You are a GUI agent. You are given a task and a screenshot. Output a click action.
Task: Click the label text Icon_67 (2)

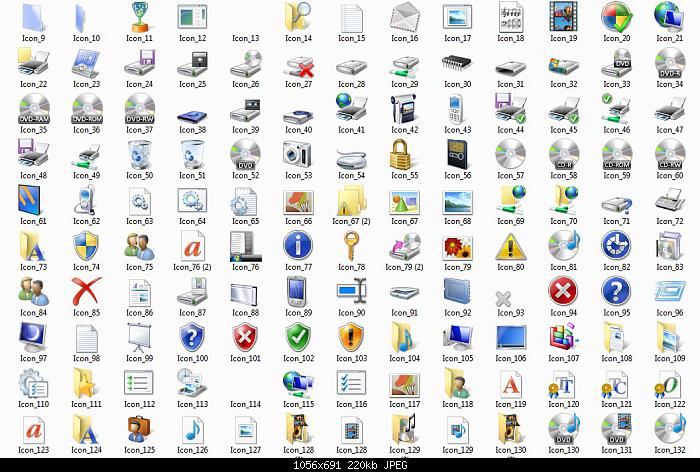pyautogui.click(x=351, y=221)
